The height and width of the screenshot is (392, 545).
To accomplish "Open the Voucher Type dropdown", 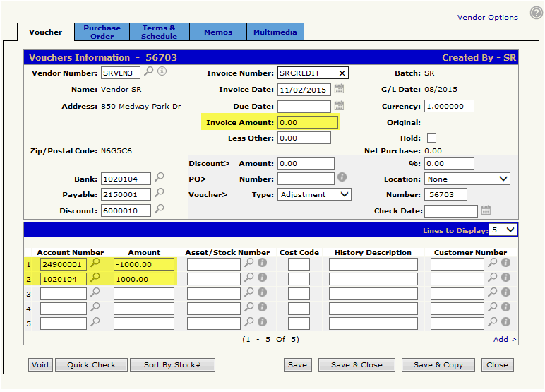I will (x=314, y=194).
